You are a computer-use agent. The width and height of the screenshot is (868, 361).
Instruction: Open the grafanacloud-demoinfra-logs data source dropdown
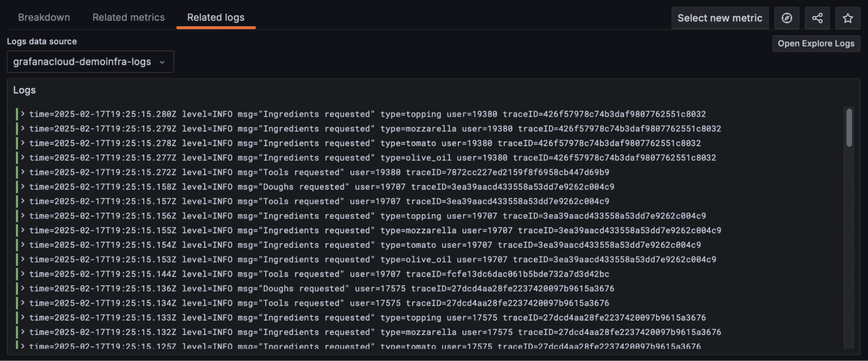[x=90, y=62]
